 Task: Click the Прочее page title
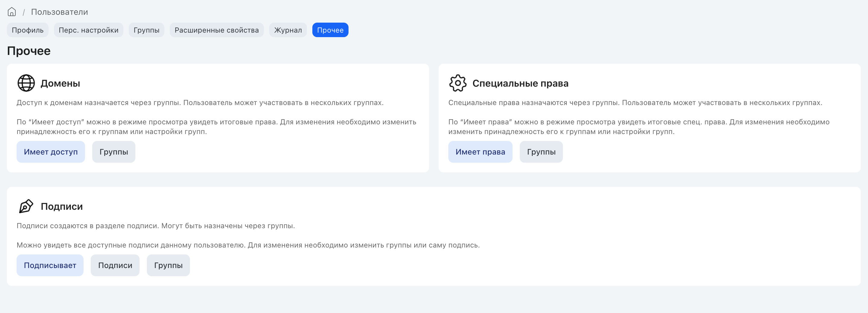point(29,51)
